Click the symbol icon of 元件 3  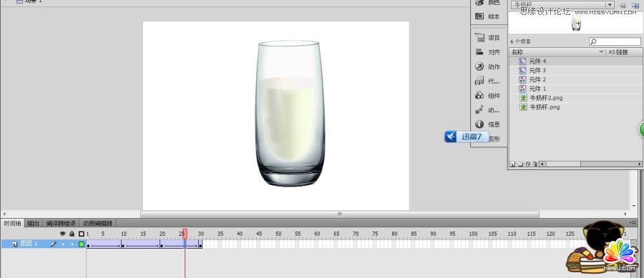pos(523,71)
